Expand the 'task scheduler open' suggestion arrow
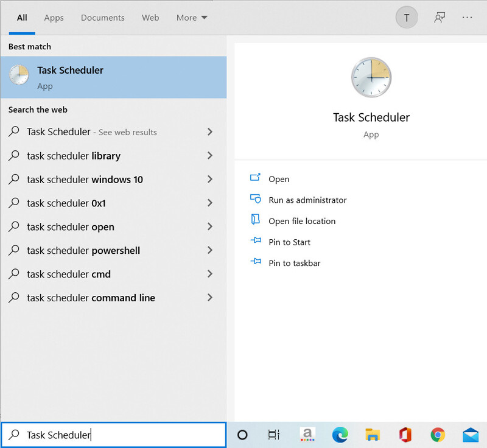The image size is (487, 448). (x=210, y=226)
